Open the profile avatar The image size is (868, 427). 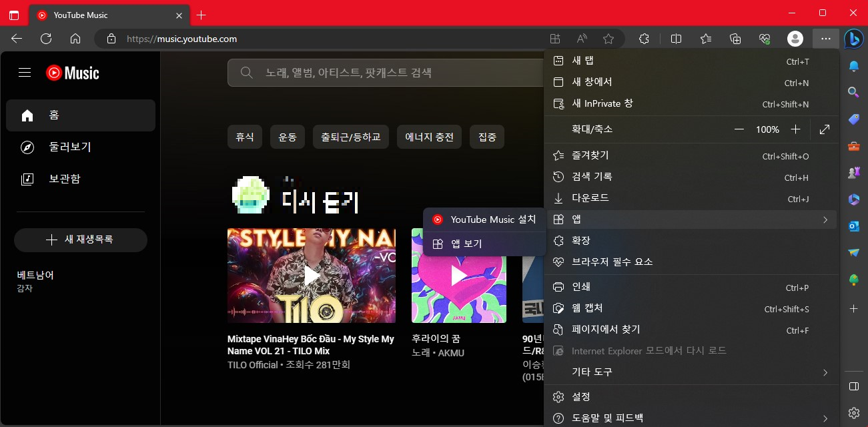(795, 39)
